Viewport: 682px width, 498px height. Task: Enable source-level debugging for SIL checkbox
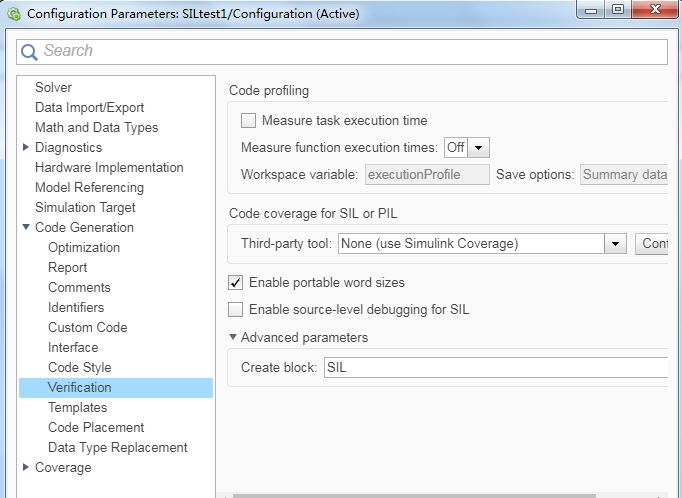(x=235, y=310)
